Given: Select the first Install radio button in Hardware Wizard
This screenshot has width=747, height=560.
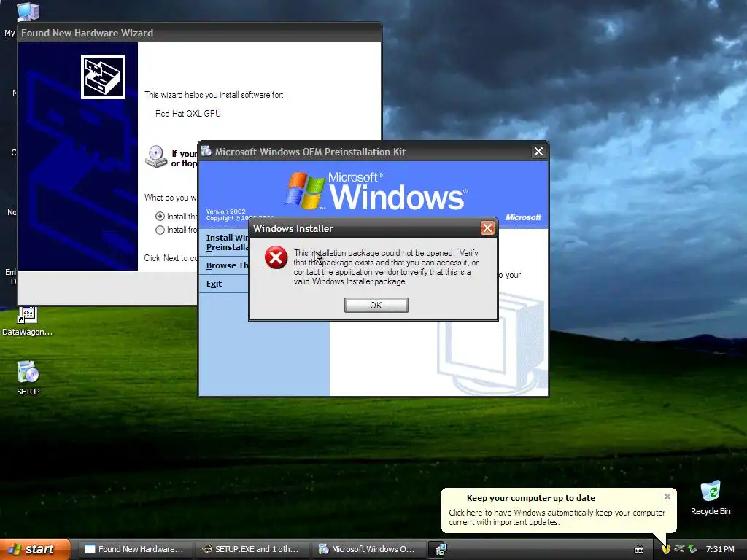Looking at the screenshot, I should coord(160,216).
